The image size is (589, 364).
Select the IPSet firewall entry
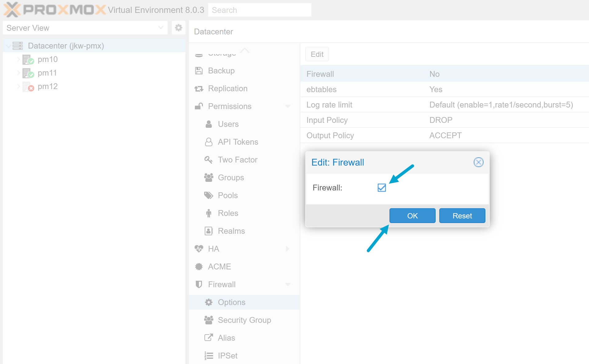click(227, 355)
